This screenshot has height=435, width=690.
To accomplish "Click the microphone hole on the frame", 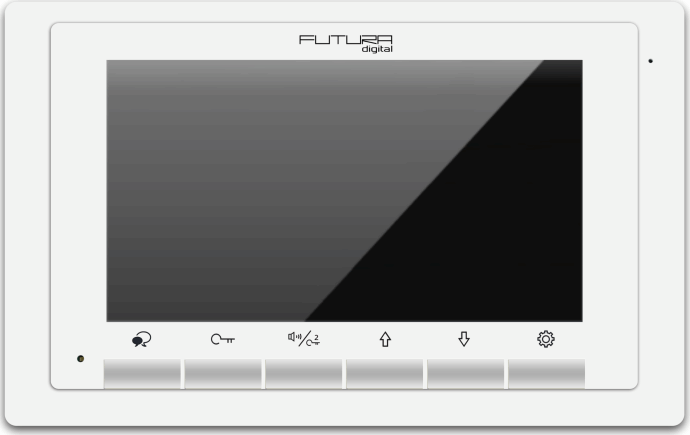I will tap(650, 61).
